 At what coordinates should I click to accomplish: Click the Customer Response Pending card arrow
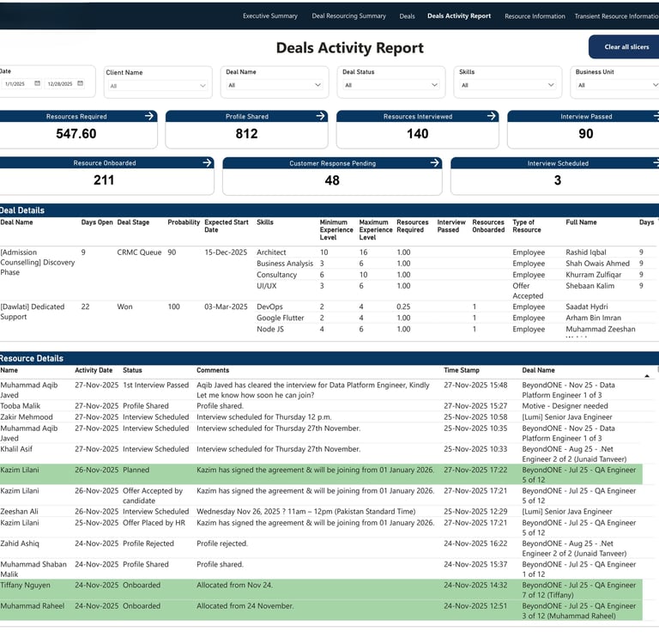click(435, 163)
